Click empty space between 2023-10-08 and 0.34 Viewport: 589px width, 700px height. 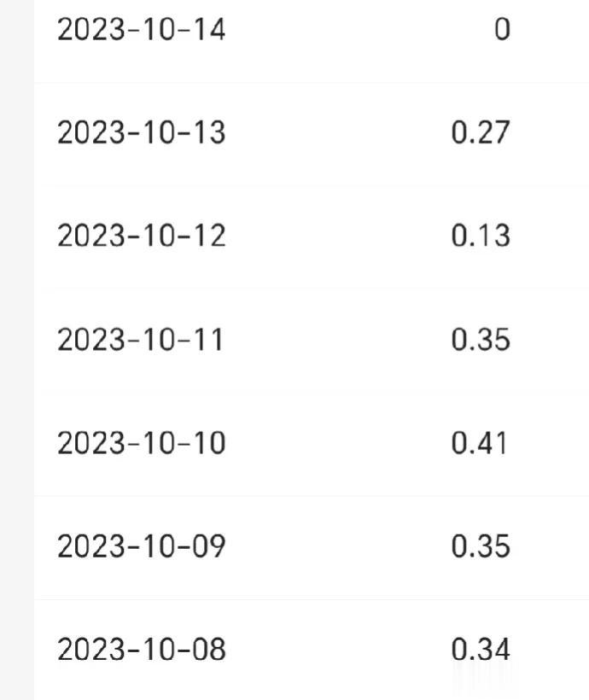tap(338, 650)
